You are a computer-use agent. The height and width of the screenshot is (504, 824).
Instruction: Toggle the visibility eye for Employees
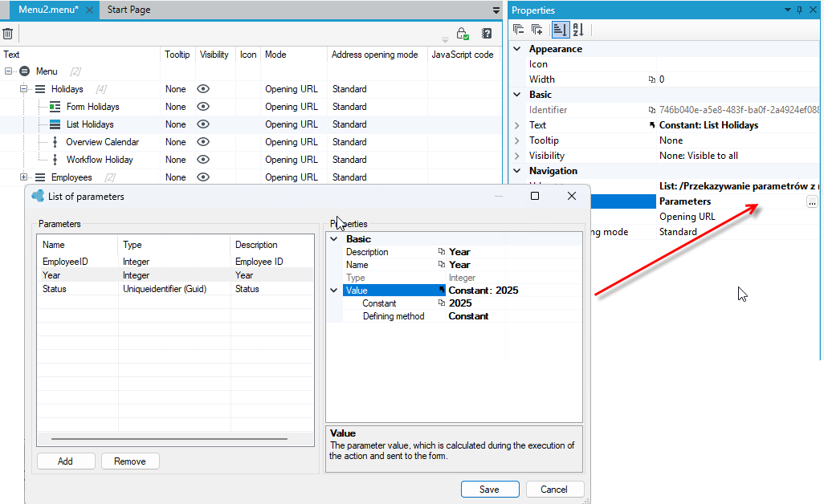coord(203,177)
